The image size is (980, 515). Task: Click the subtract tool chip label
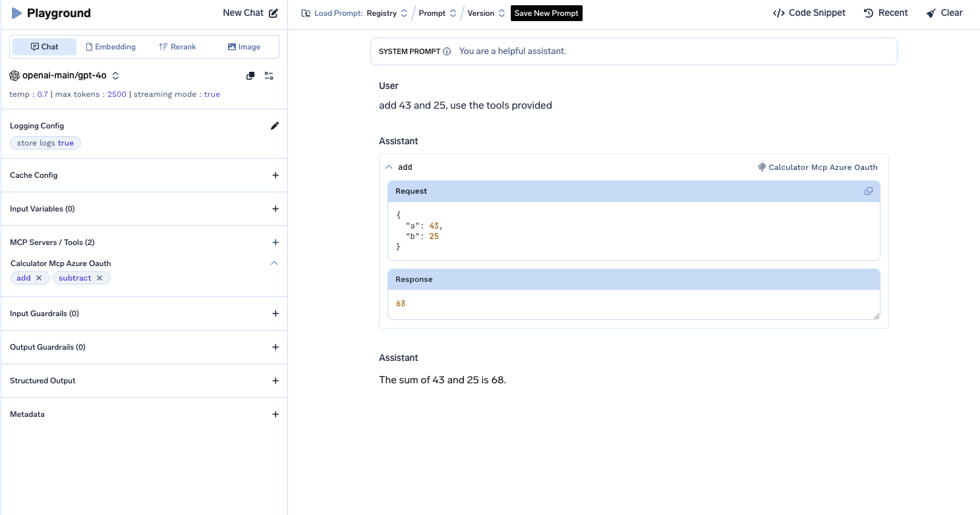click(x=75, y=278)
